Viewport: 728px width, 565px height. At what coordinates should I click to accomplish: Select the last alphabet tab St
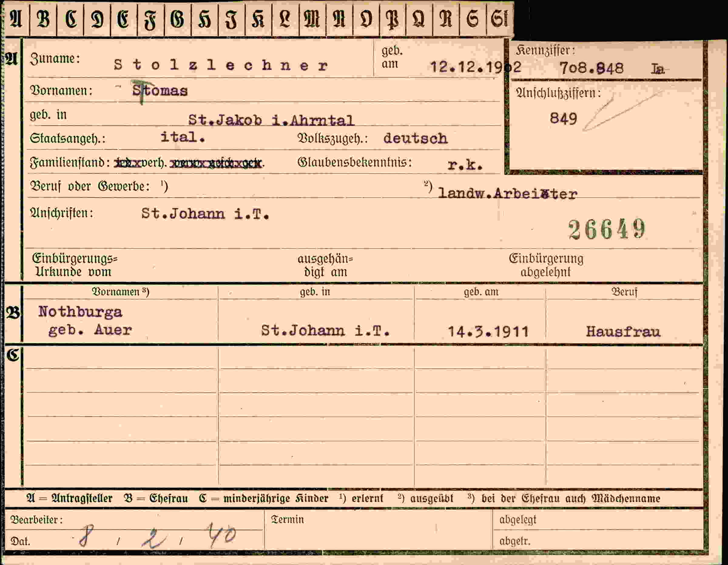tap(500, 19)
